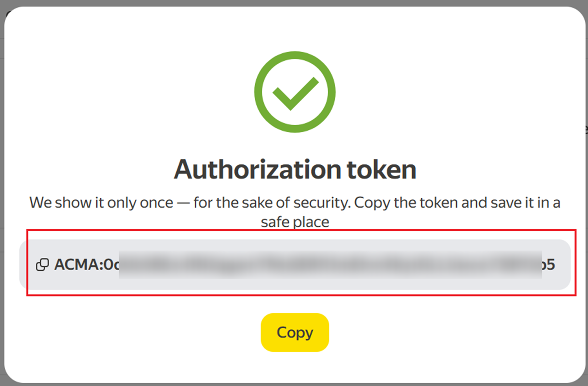Image resolution: width=588 pixels, height=386 pixels.
Task: Click the word 'token' in the title
Action: point(381,169)
